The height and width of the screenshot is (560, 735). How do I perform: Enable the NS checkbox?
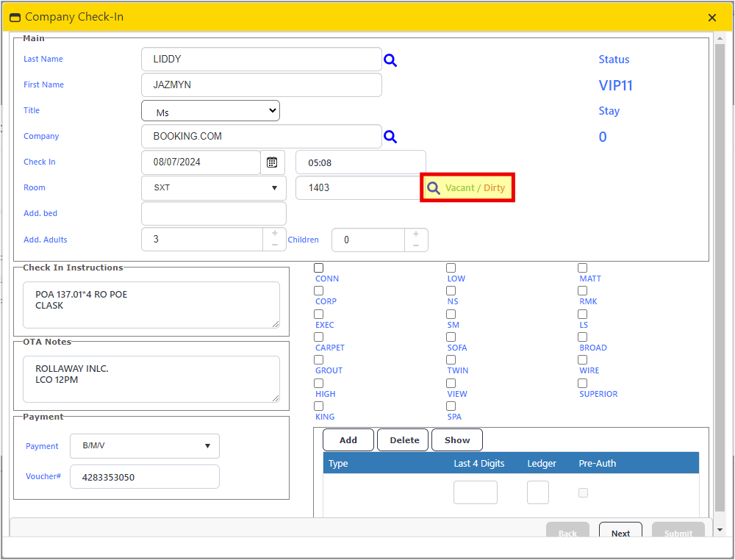pos(451,290)
